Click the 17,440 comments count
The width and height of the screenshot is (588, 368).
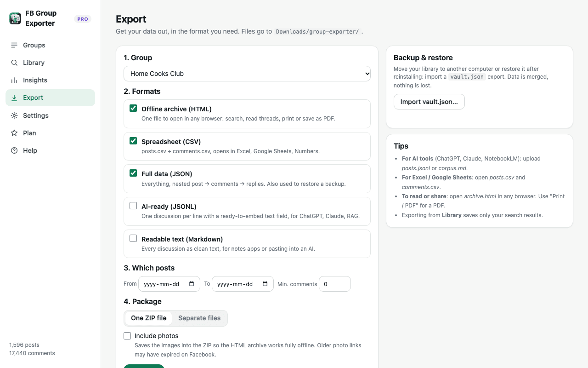32,353
